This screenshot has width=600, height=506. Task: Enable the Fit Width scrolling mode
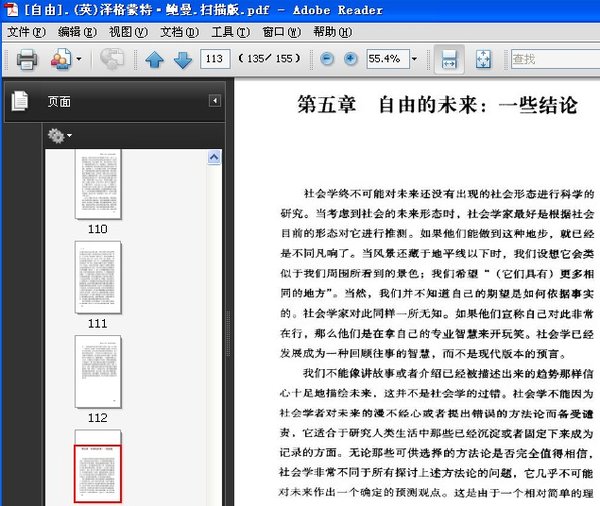coord(449,60)
